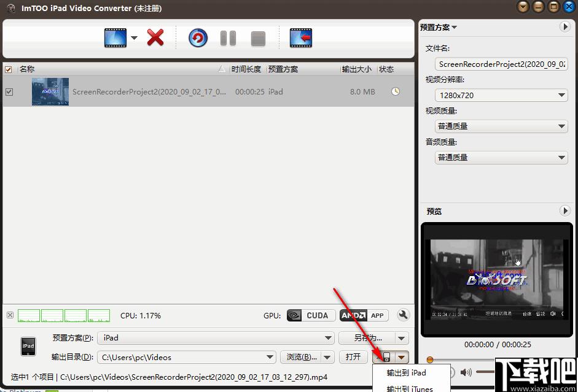
Task: Toggle the NVIDIA CUDA GPU button
Action: 311,315
